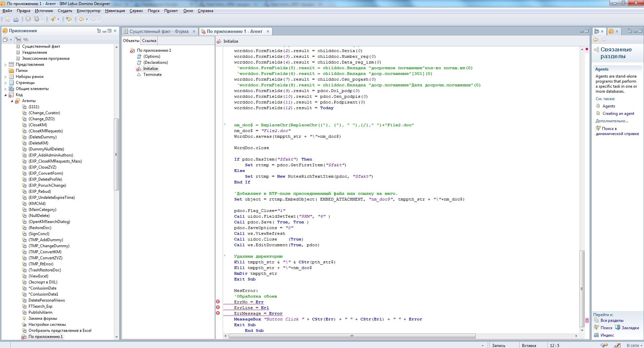This screenshot has height=348, width=644.
Task: Switch to the Существенный факт - Форма tab
Action: pyautogui.click(x=159, y=31)
